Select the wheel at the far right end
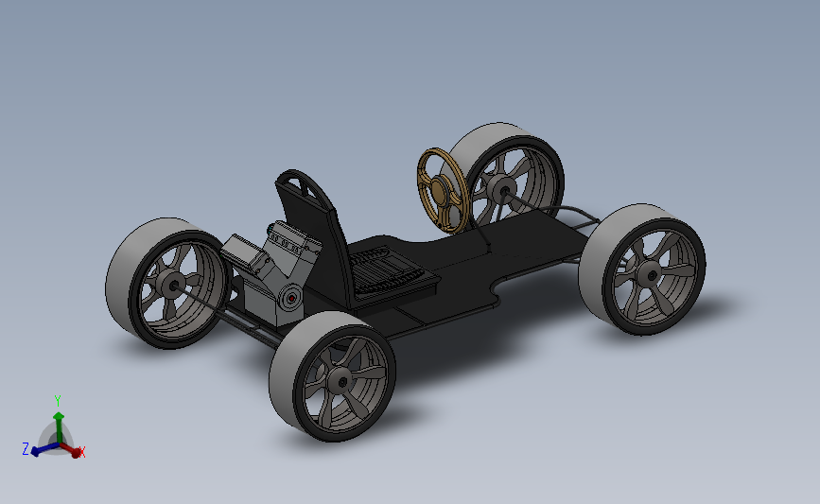This screenshot has height=504, width=820. click(642, 269)
